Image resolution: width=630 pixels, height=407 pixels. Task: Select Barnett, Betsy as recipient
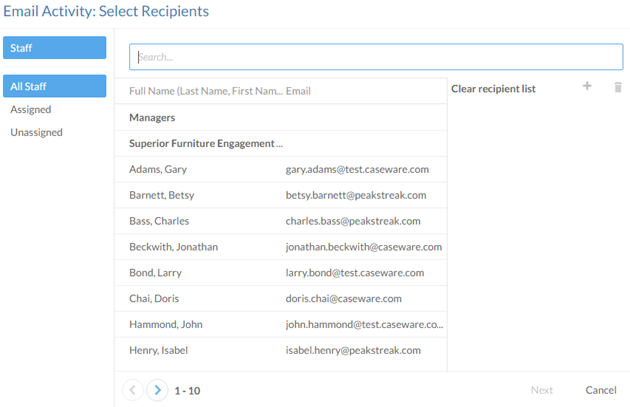point(162,195)
